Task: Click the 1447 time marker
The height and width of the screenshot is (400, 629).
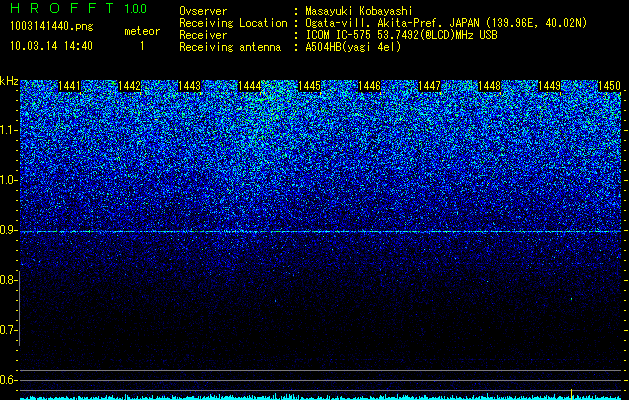Action: [x=430, y=86]
